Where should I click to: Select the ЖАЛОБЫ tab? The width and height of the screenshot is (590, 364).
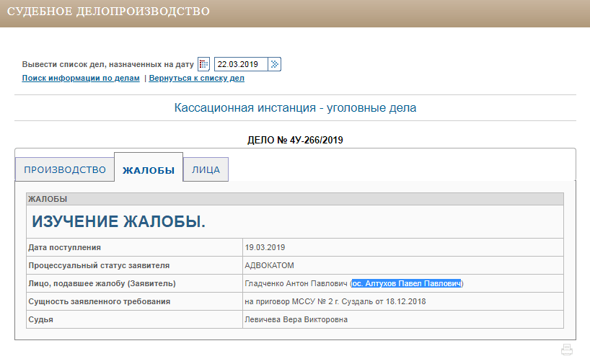(149, 170)
